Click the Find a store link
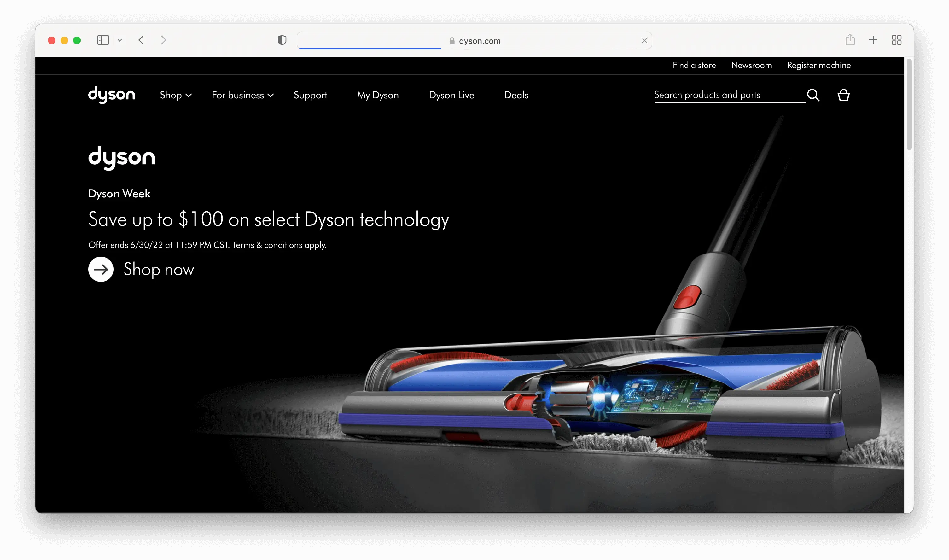The width and height of the screenshot is (949, 560). tap(694, 65)
